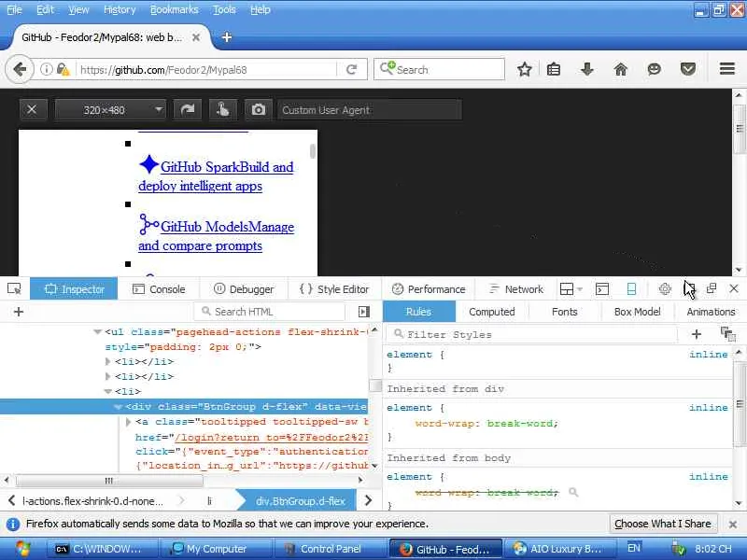Open the Bookmarks menu

click(174, 9)
